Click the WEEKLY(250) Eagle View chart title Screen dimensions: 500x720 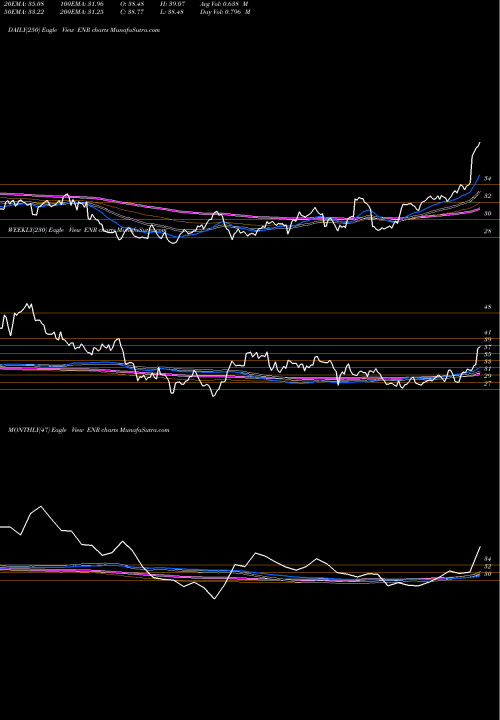pos(86,230)
